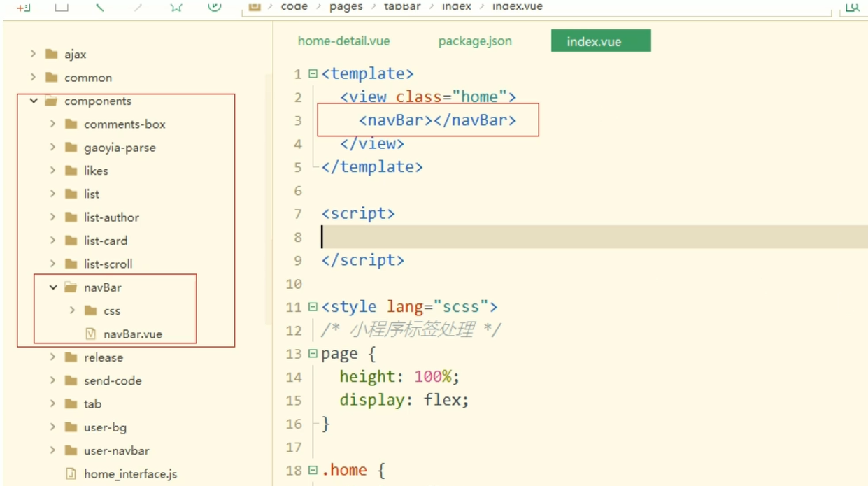Switch to the package.json tab
The image size is (868, 486).
[x=475, y=41]
